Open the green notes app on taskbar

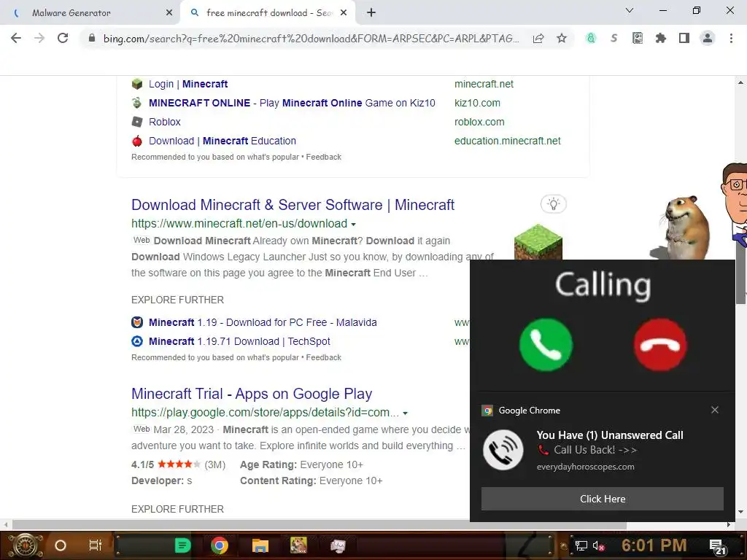tap(182, 545)
